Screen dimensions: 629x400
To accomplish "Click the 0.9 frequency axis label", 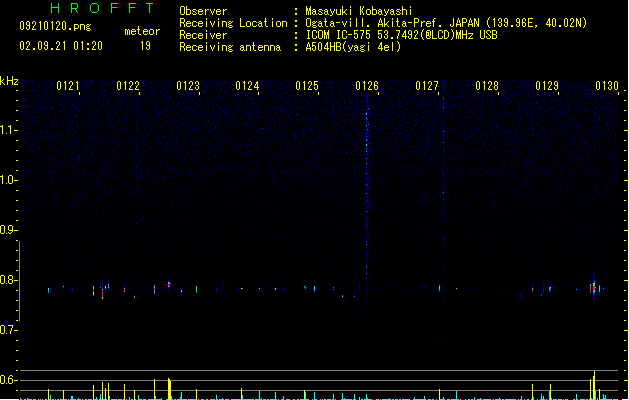I will pos(8,230).
